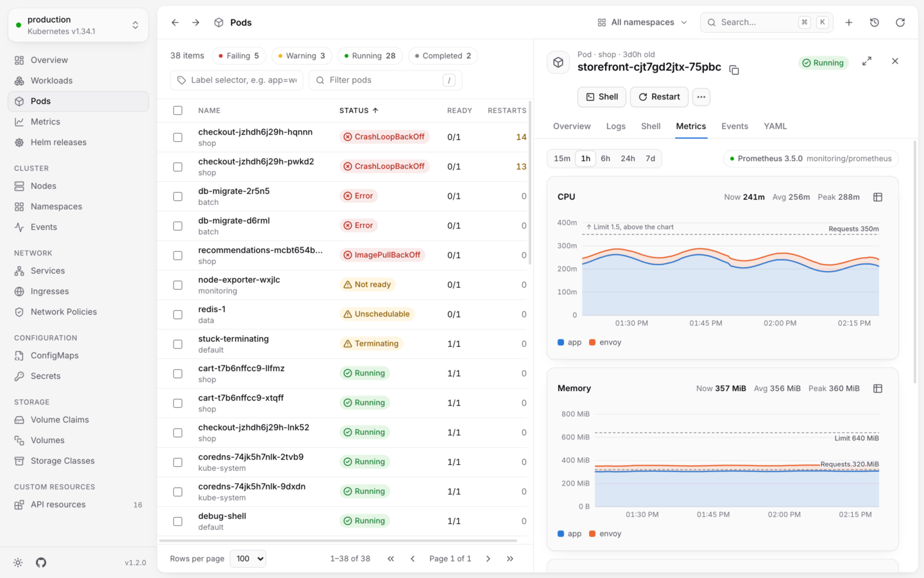Open the YAML tab

coord(775,127)
